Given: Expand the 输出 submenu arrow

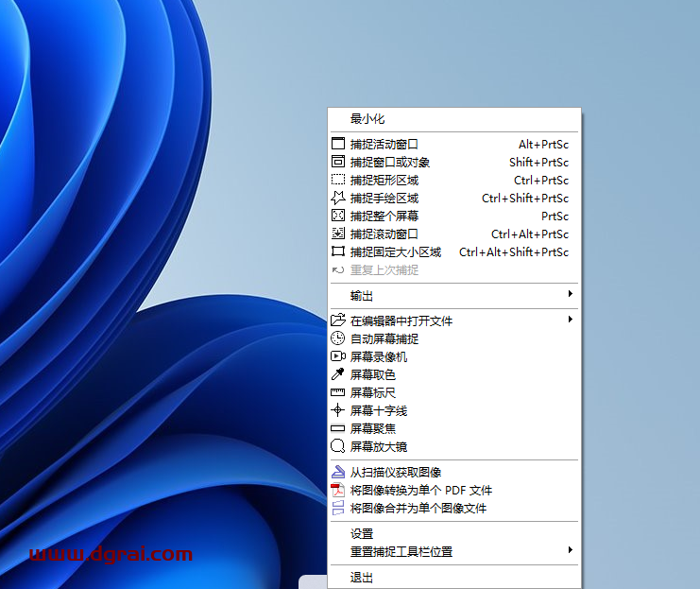Looking at the screenshot, I should tap(570, 294).
